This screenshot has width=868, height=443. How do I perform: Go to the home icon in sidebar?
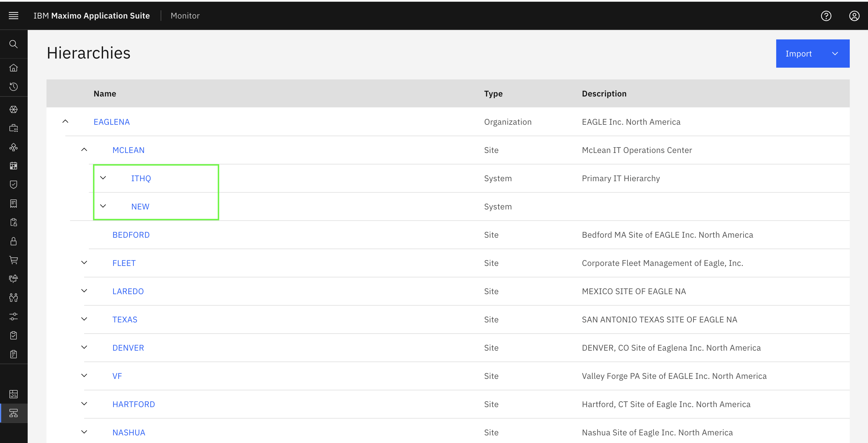click(14, 68)
